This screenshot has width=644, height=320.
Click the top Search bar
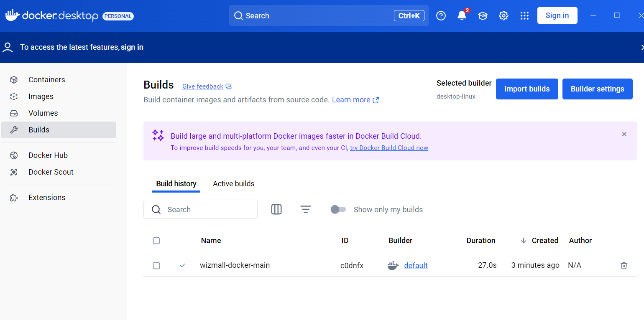click(x=329, y=15)
